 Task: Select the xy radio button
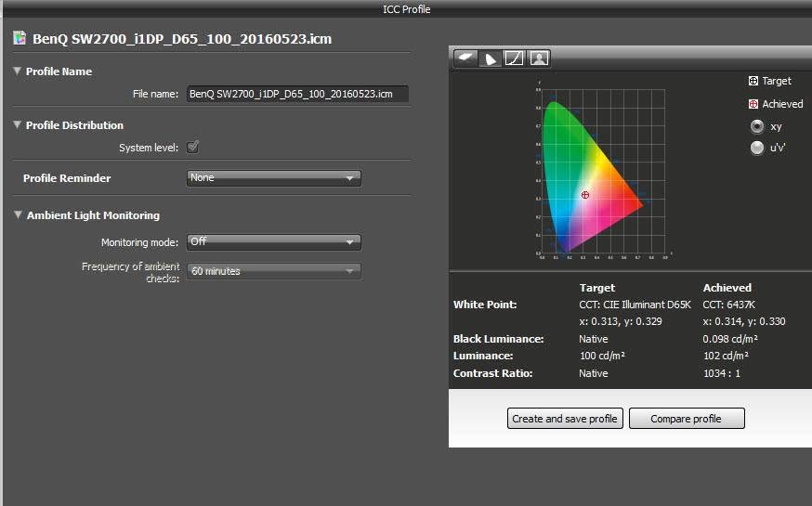(756, 126)
